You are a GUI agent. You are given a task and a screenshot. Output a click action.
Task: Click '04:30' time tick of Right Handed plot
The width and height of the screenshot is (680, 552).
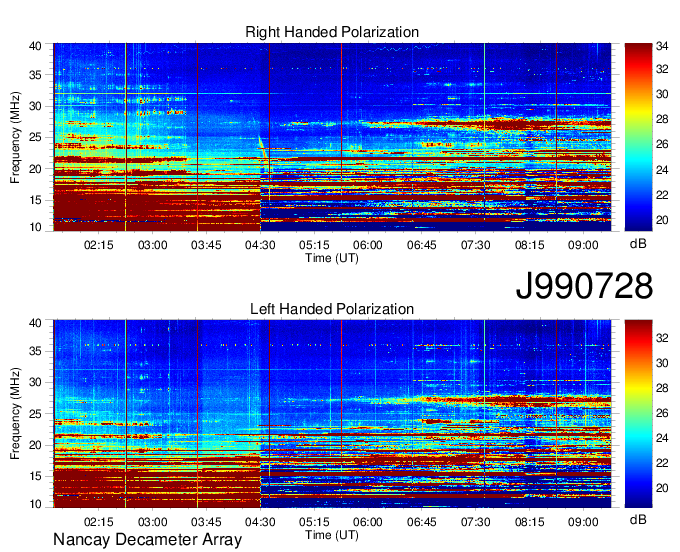(260, 245)
